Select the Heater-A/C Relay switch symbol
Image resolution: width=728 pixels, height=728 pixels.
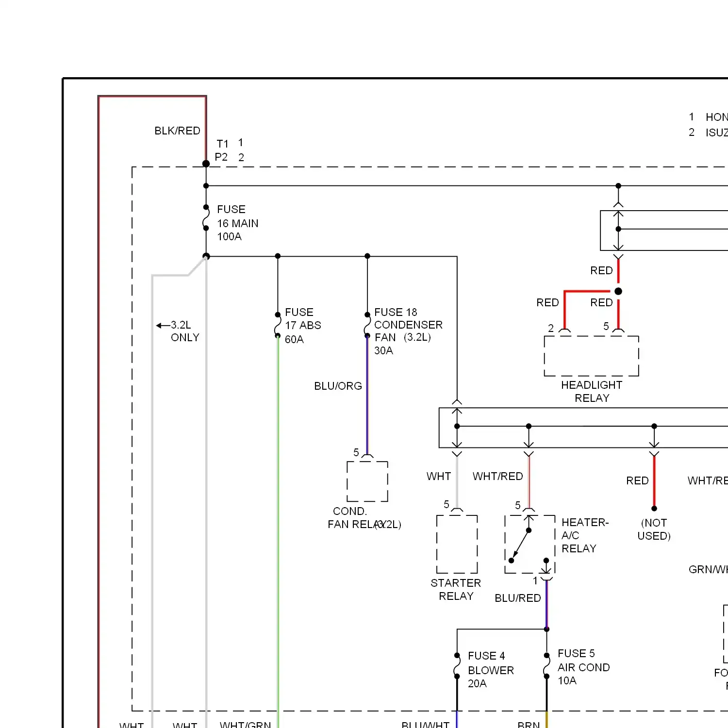tap(529, 544)
